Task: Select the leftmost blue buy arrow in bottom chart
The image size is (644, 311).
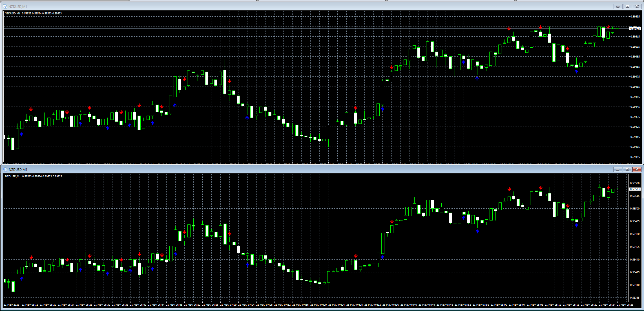Action: [x=22, y=279]
